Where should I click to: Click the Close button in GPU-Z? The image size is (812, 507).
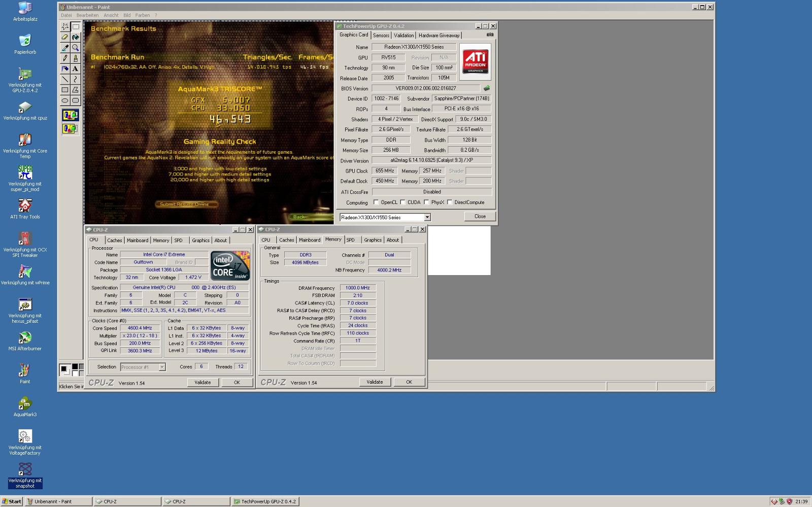click(480, 216)
